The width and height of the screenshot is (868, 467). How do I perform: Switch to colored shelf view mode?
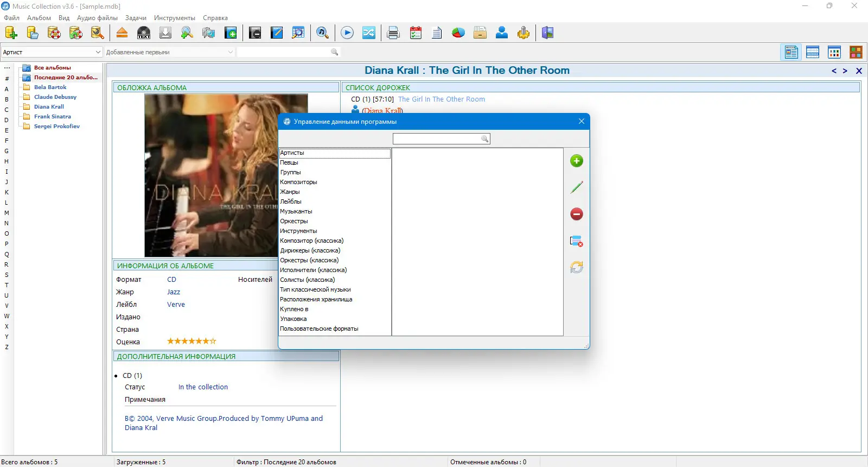pyautogui.click(x=856, y=52)
